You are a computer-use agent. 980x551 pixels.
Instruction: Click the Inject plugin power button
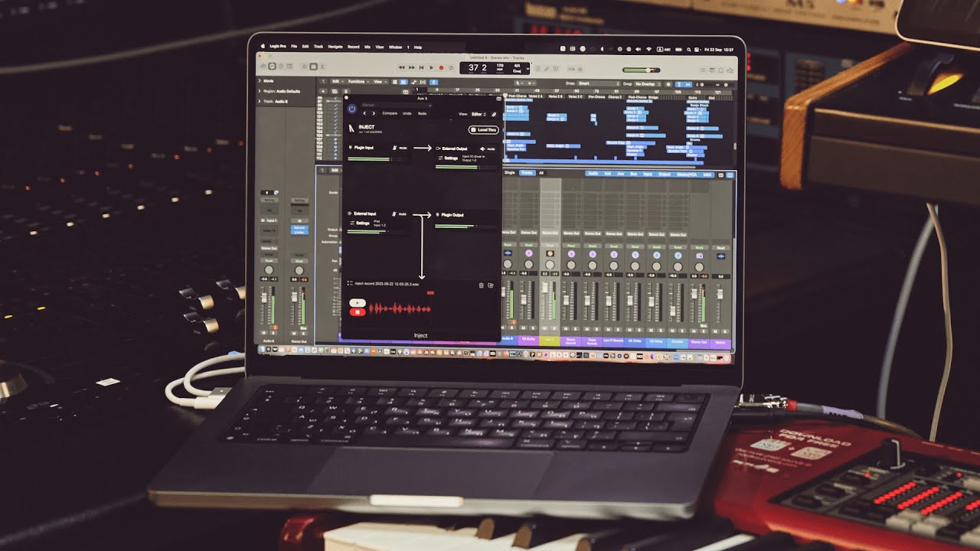coord(351,109)
